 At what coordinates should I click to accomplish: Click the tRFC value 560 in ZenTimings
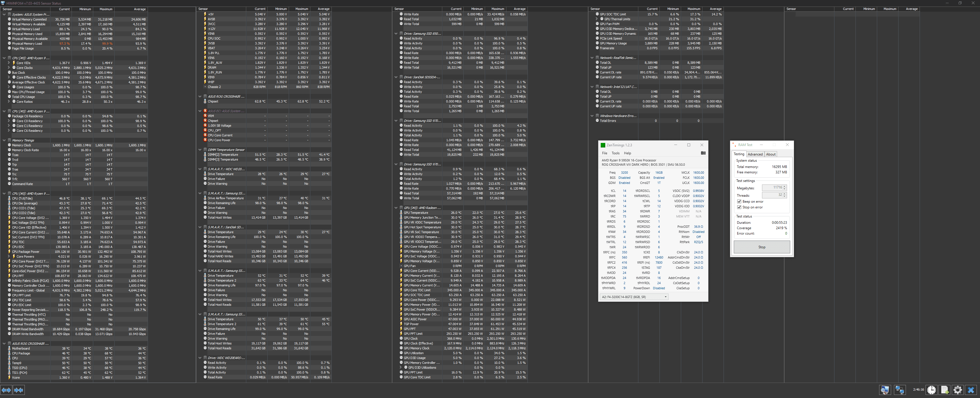624,257
